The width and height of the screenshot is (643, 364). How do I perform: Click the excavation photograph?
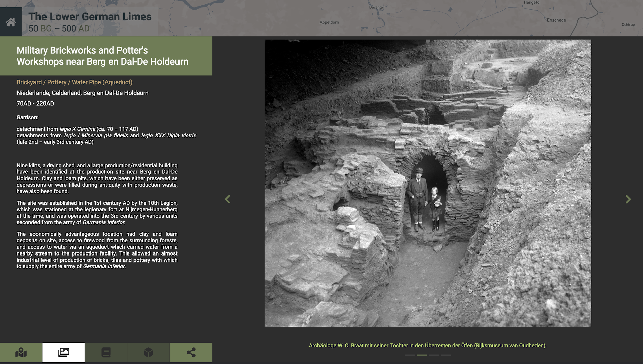point(428,183)
